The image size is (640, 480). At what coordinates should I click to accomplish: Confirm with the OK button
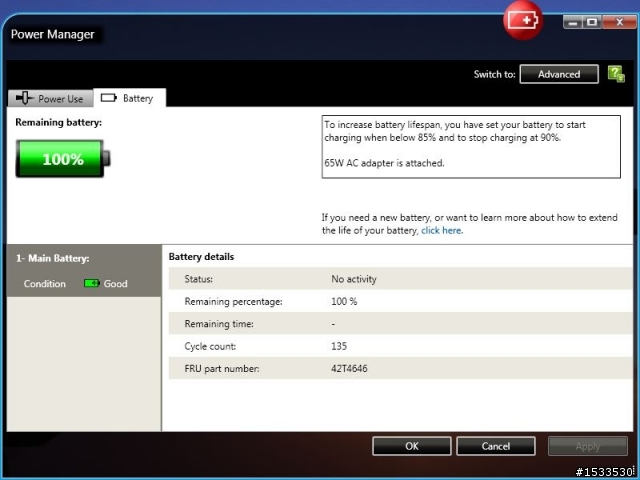[412, 446]
